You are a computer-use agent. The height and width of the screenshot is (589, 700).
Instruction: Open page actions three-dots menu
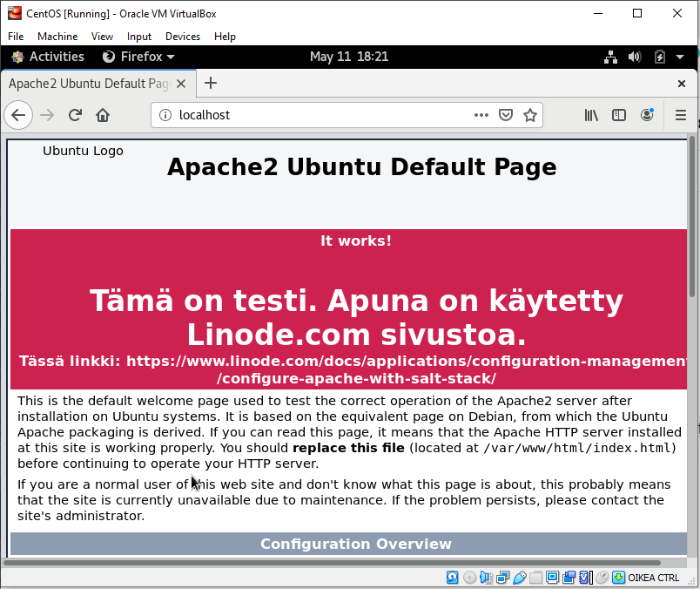(481, 115)
